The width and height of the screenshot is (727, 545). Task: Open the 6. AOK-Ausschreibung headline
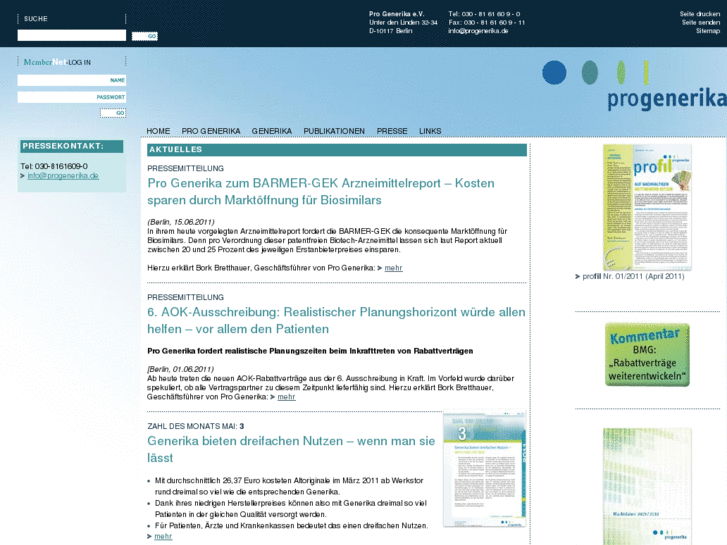tap(336, 321)
